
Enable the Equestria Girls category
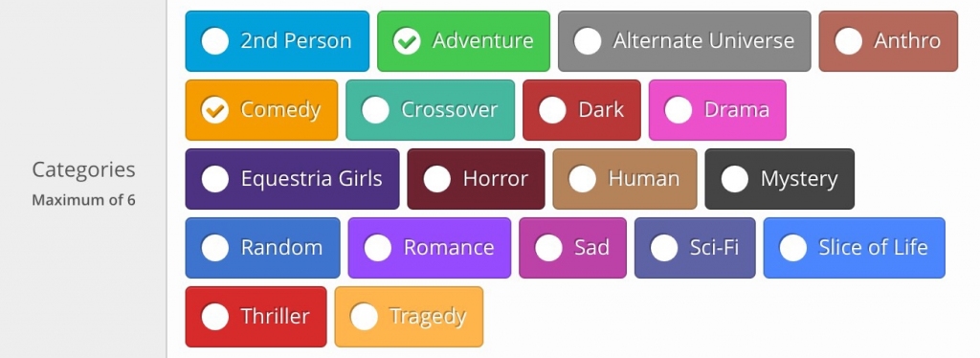(x=292, y=179)
